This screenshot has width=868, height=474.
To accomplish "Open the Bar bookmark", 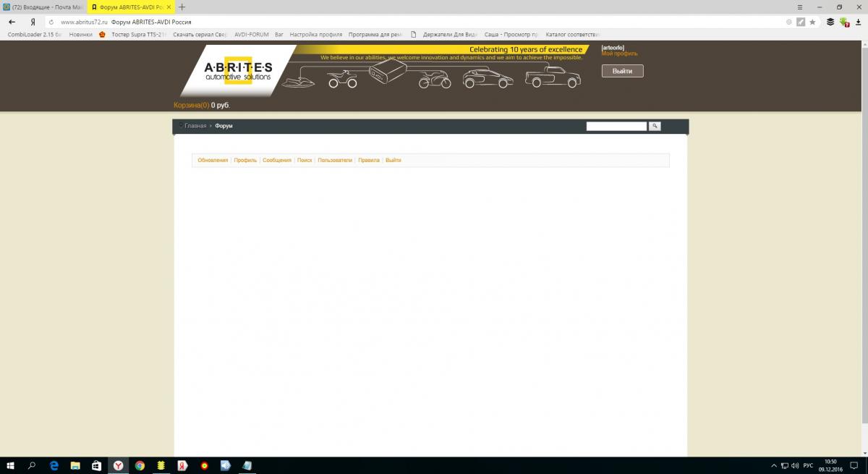I will coord(279,34).
